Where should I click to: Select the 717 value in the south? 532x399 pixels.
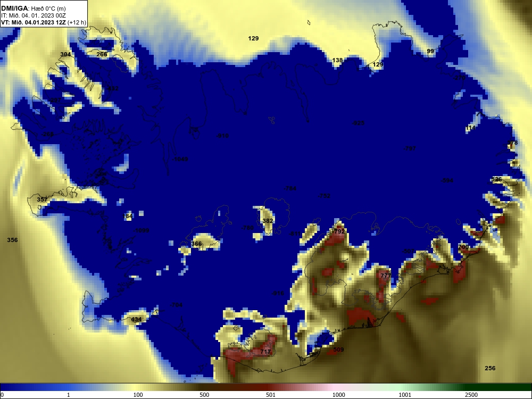(x=265, y=352)
